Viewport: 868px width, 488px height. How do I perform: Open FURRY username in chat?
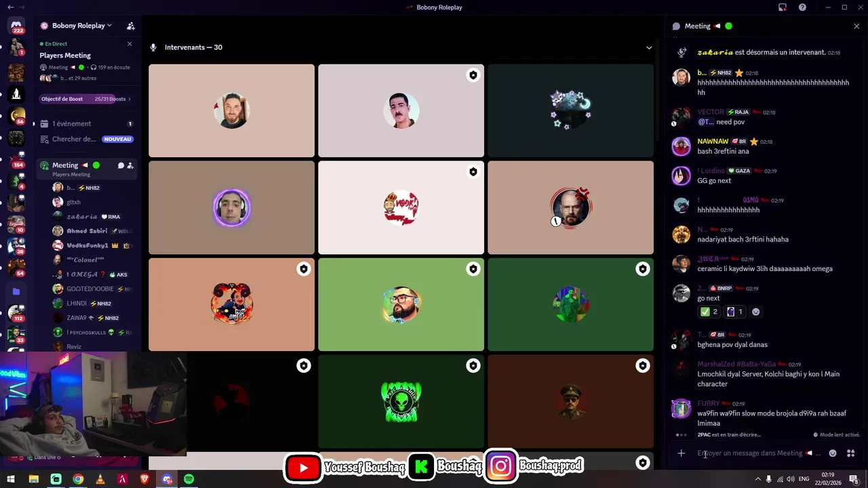click(x=708, y=403)
